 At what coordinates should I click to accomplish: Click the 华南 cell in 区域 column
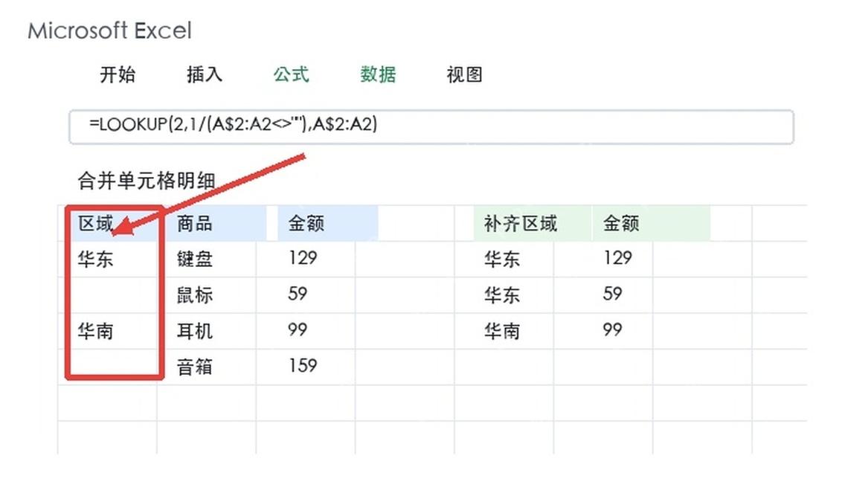107,331
